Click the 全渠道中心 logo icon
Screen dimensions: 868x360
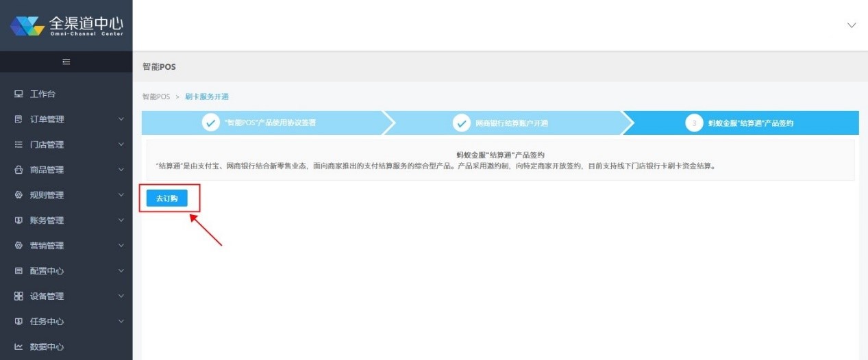[27, 25]
